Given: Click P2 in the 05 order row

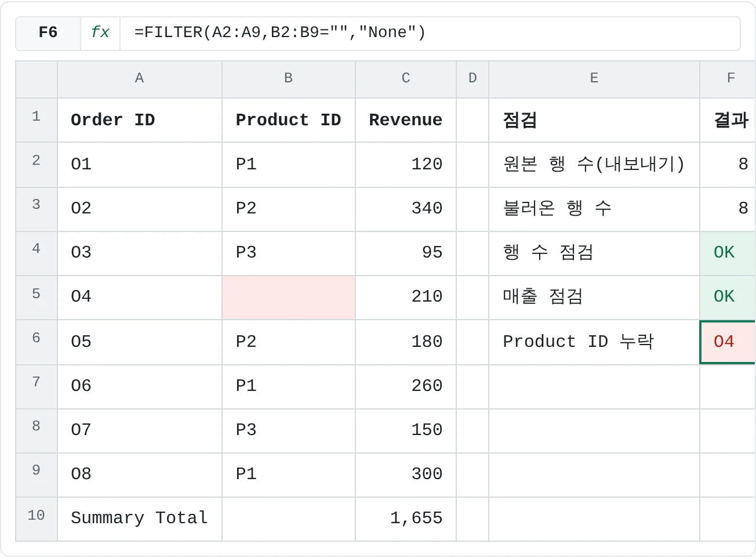Looking at the screenshot, I should [x=289, y=342].
